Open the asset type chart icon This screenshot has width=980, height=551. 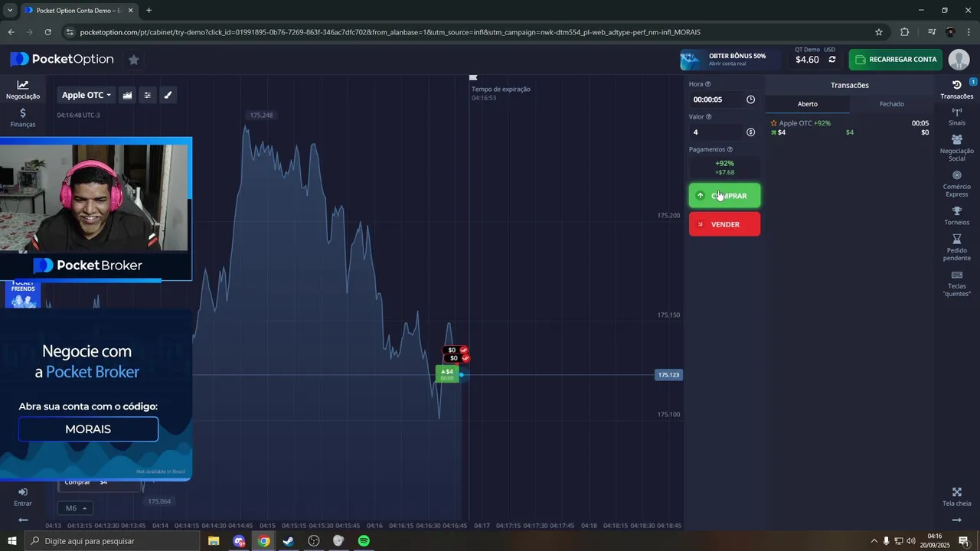(x=127, y=95)
